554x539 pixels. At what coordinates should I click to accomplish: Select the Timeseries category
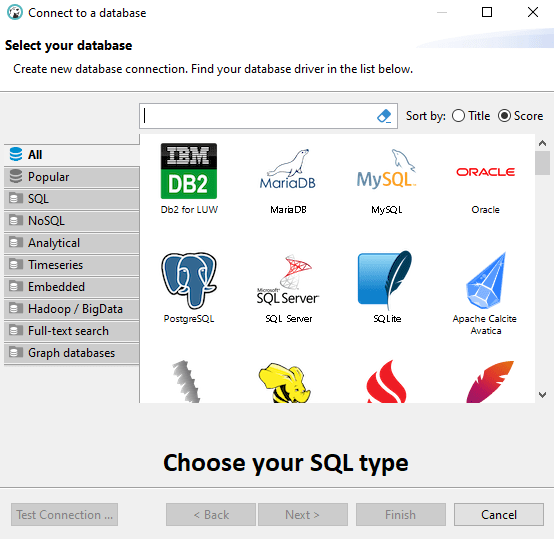click(x=72, y=265)
